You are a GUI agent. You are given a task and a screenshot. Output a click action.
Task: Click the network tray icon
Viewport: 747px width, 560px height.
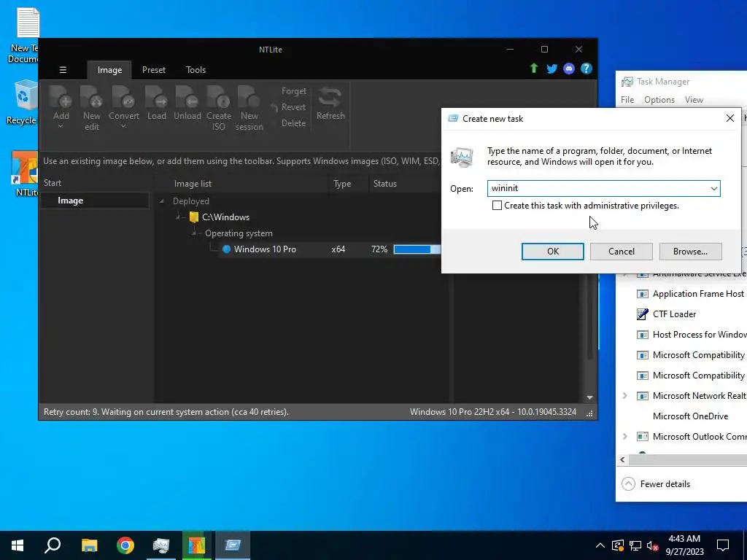(635, 545)
